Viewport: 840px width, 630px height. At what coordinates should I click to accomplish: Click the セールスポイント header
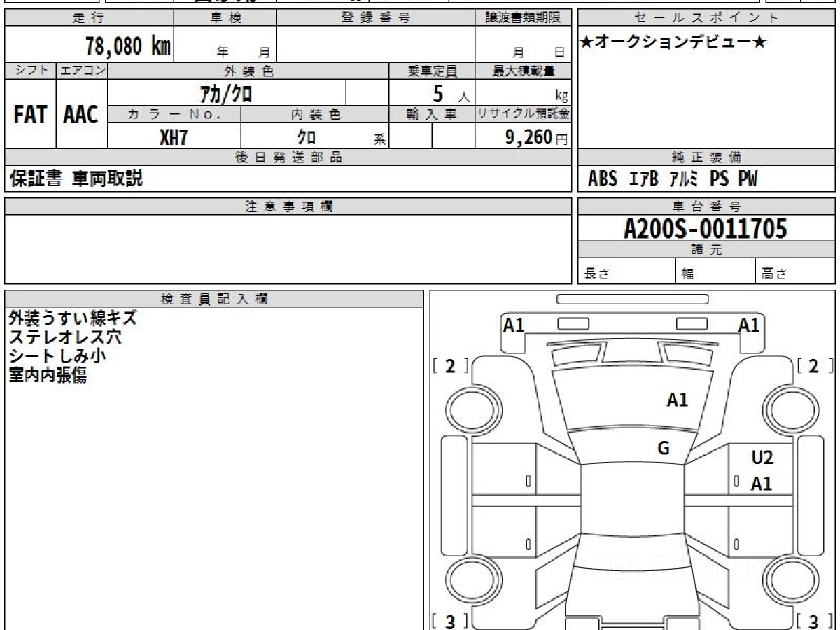pyautogui.click(x=707, y=18)
